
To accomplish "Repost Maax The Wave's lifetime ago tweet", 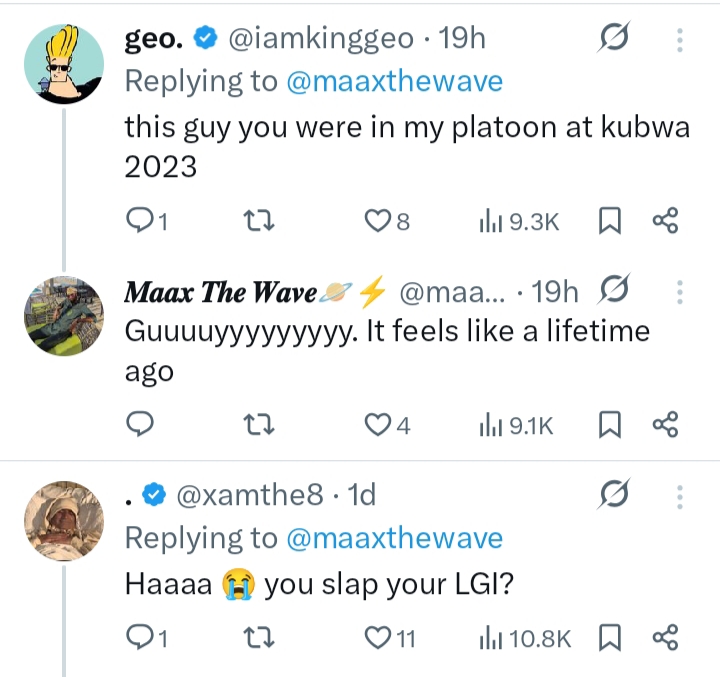I will click(259, 426).
